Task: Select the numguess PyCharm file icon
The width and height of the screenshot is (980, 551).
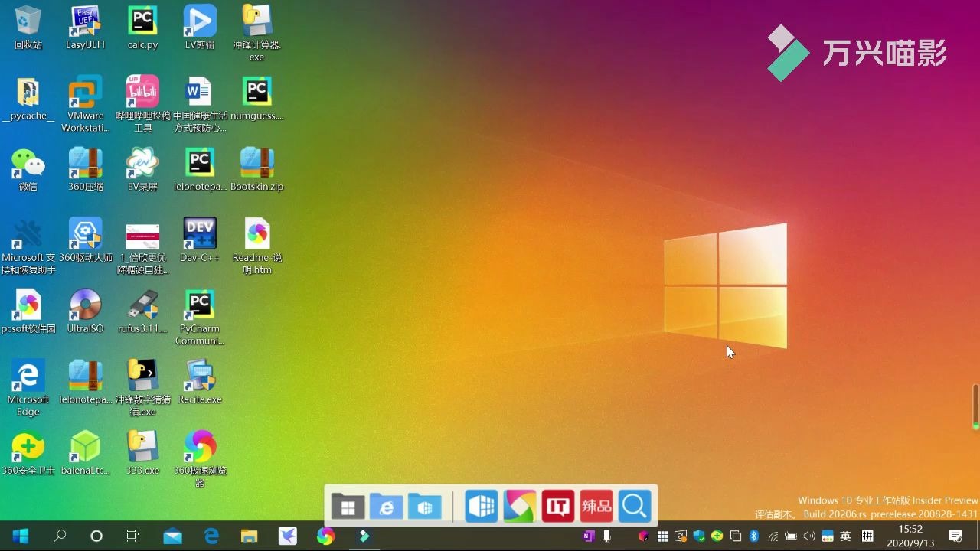Action: [x=256, y=99]
